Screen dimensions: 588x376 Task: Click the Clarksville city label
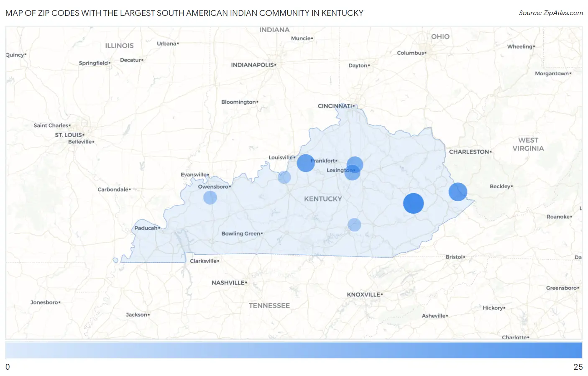coord(203,261)
